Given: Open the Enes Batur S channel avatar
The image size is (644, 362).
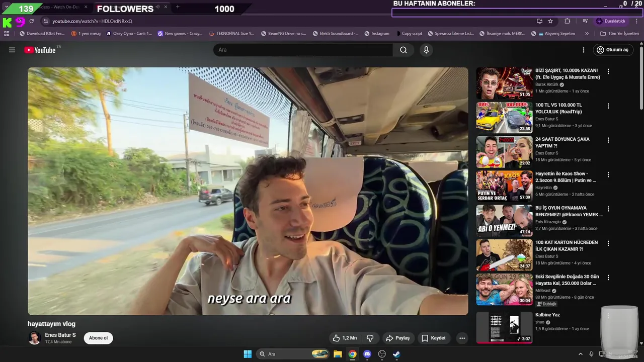Looking at the screenshot, I should pyautogui.click(x=34, y=338).
